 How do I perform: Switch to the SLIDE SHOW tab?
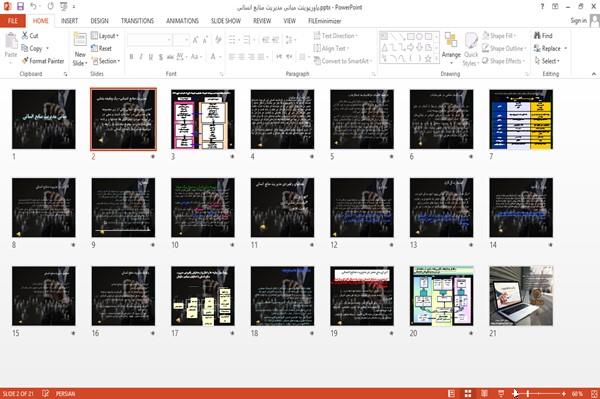point(226,21)
